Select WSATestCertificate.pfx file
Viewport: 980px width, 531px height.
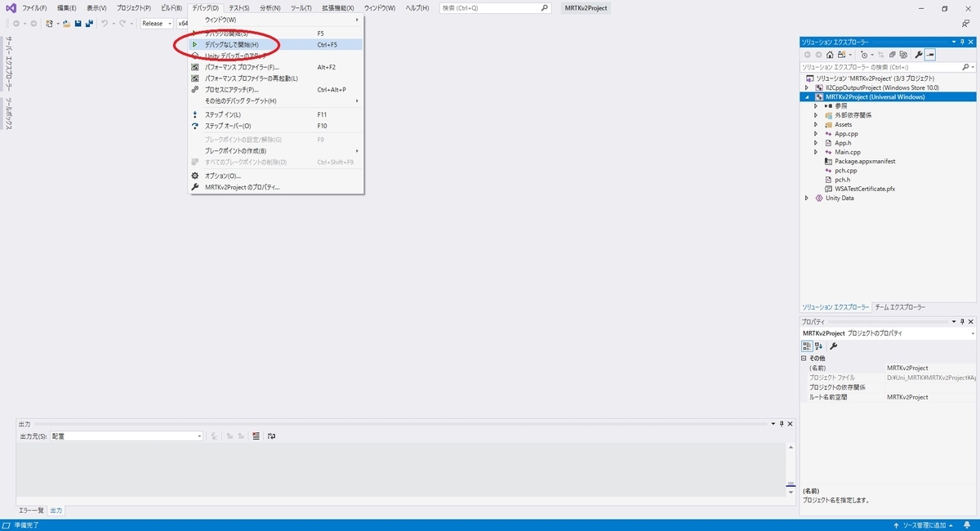[x=865, y=189]
